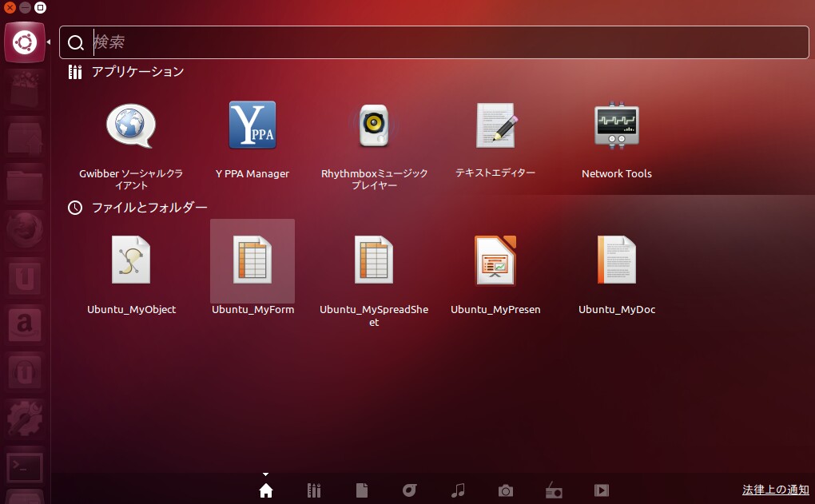
Task: Open Firefox from the launcher
Action: 24,232
